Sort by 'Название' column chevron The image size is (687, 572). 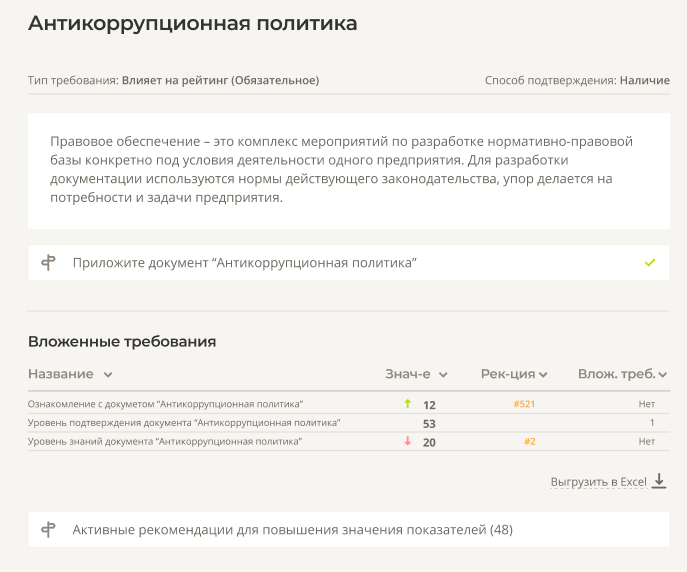pyautogui.click(x=108, y=374)
